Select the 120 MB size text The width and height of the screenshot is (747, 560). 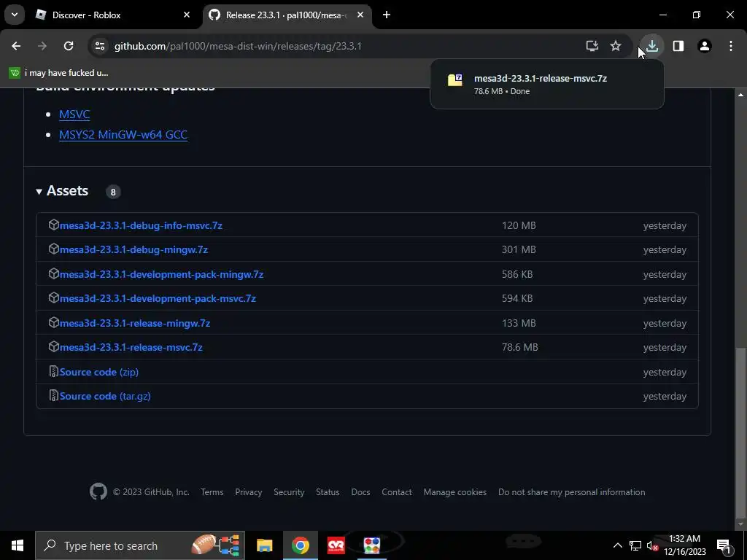519,225
